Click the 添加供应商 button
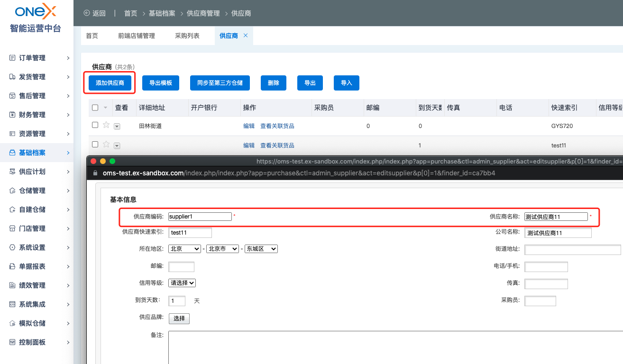The image size is (623, 364). (110, 82)
